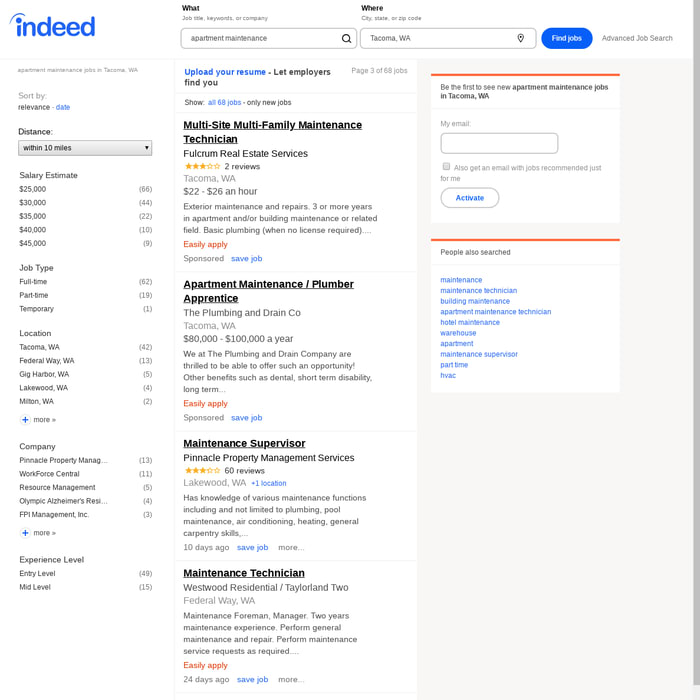700x700 pixels.
Task: Expand more options on Maintenance Technician
Action: click(x=291, y=680)
